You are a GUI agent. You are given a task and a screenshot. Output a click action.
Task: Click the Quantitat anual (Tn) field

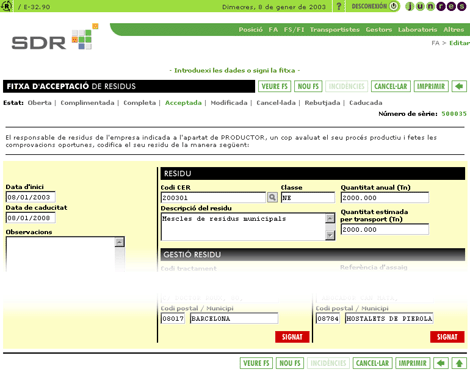[385, 198]
